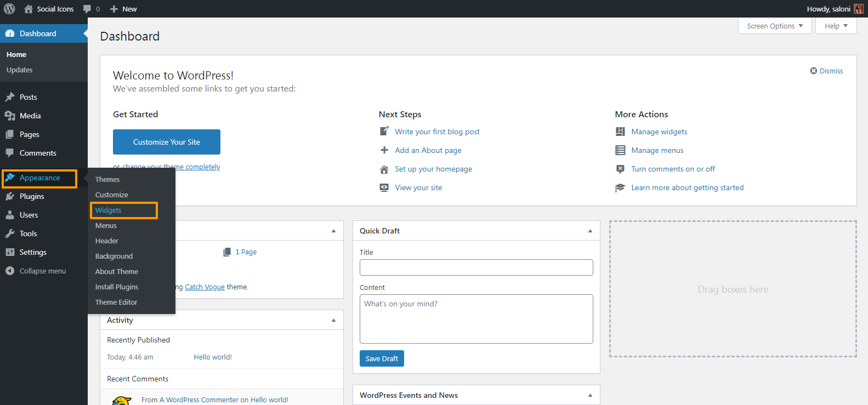Click the Social Icons site name
Viewport: 868px width, 405px height.
pos(55,9)
